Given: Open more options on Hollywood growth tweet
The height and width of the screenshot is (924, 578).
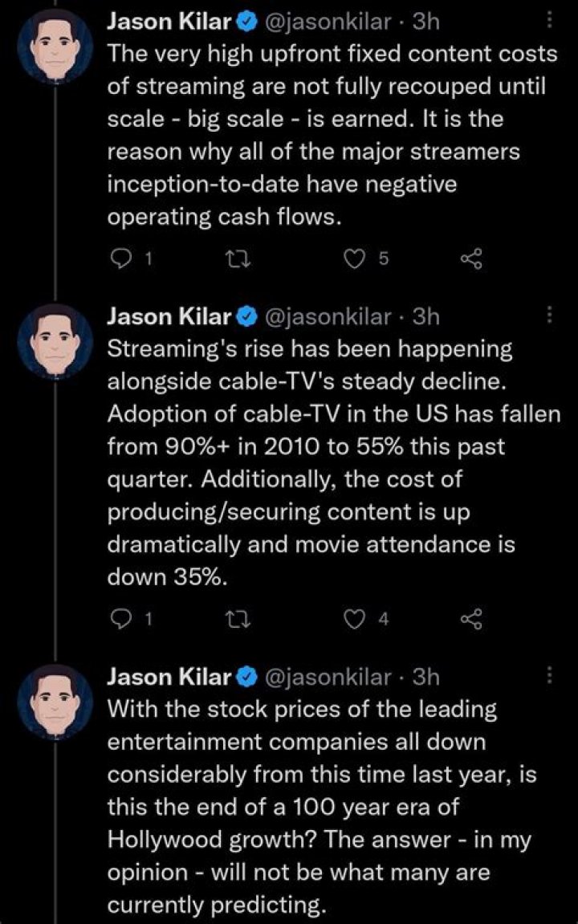Looking at the screenshot, I should pos(549,676).
